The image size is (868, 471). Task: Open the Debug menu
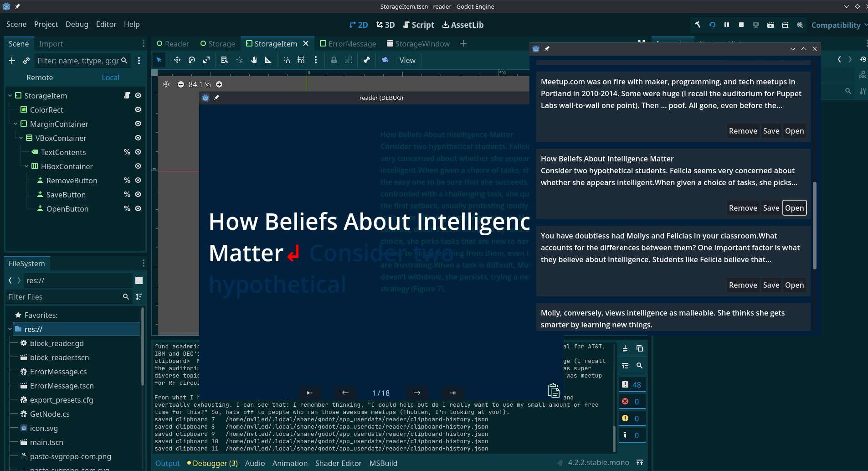click(77, 24)
